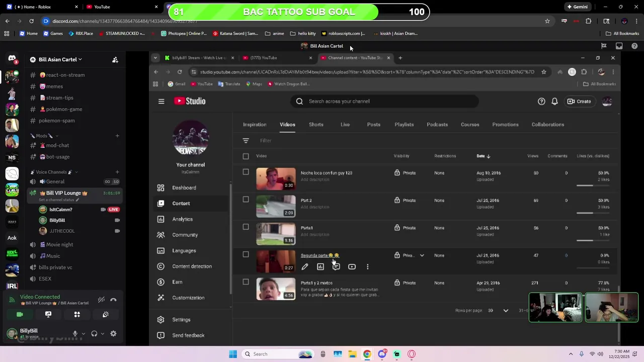This screenshot has width=644, height=362.
Task: Tick checkbox for Segunda parte video
Action: 246,254
